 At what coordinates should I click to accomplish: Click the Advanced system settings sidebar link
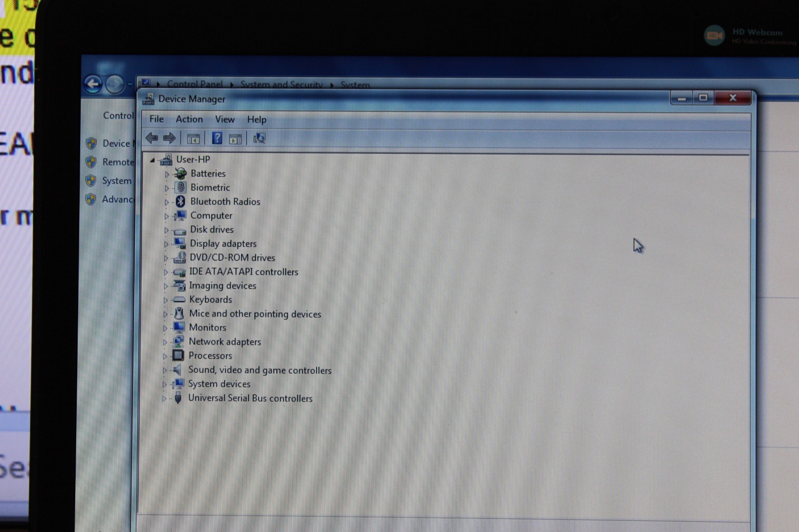(118, 199)
